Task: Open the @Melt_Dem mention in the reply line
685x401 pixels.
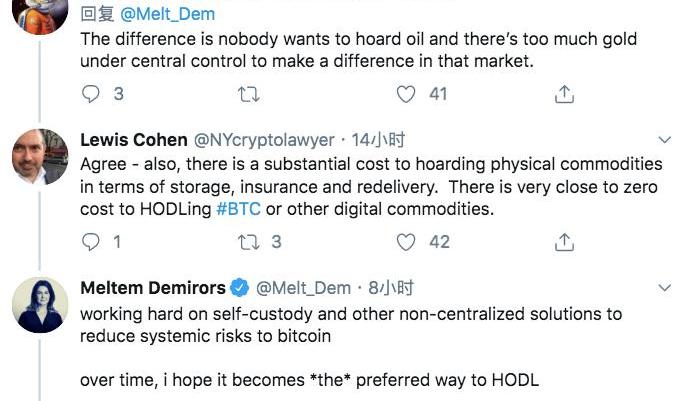Action: tap(167, 15)
